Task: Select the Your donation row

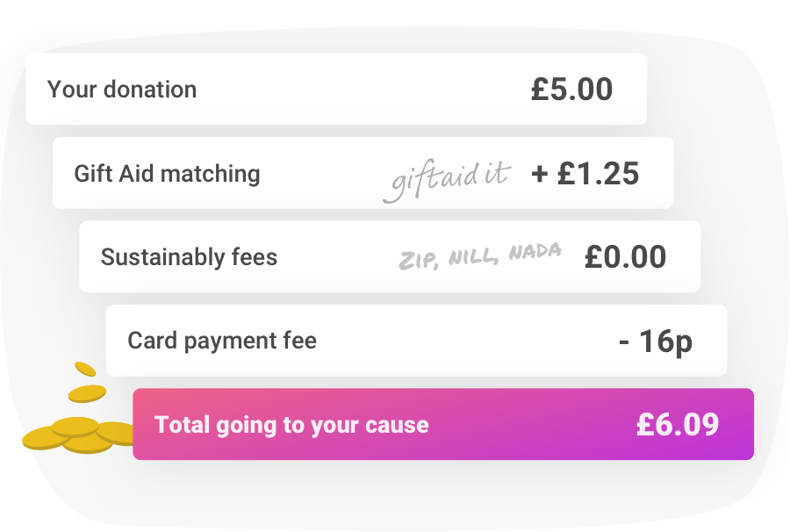Action: pos(336,90)
